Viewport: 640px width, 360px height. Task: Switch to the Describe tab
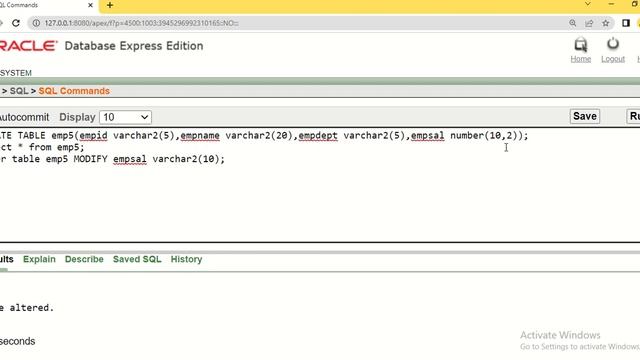point(84,259)
